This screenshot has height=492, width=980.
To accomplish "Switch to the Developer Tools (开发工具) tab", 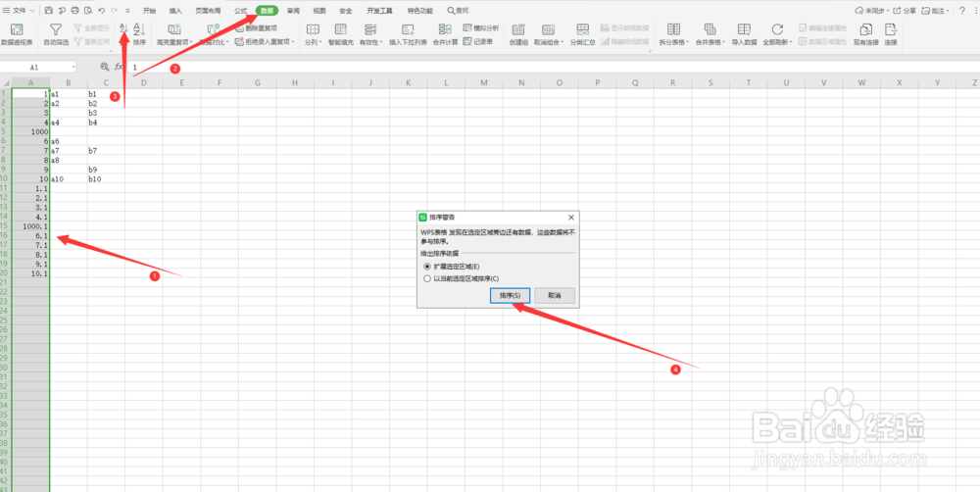I will coord(380,11).
